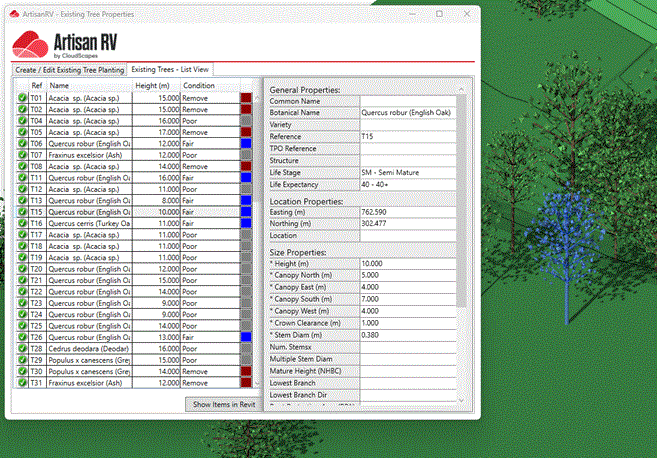Click the green check icon for T15
The image size is (657, 458).
[22, 211]
